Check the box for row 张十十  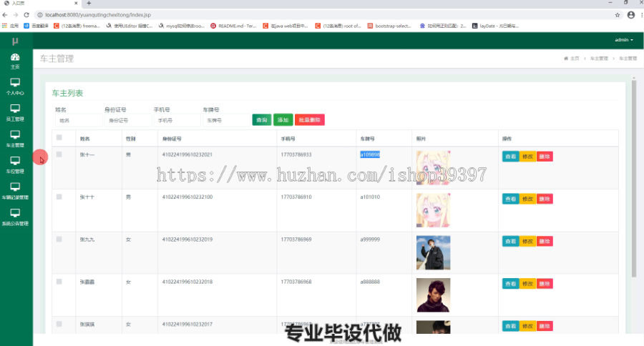(x=59, y=197)
